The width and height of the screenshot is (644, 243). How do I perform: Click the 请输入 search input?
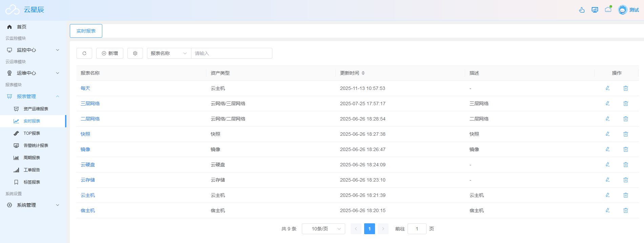[x=232, y=53]
